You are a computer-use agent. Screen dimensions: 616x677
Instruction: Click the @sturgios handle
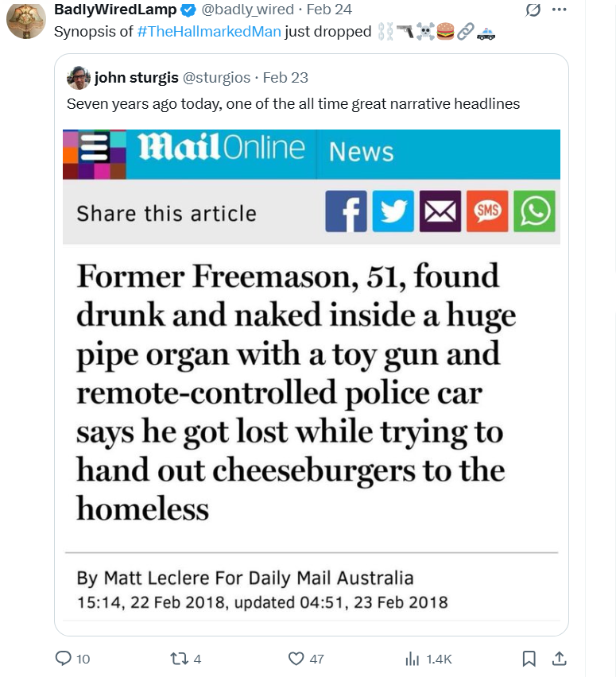tap(216, 78)
